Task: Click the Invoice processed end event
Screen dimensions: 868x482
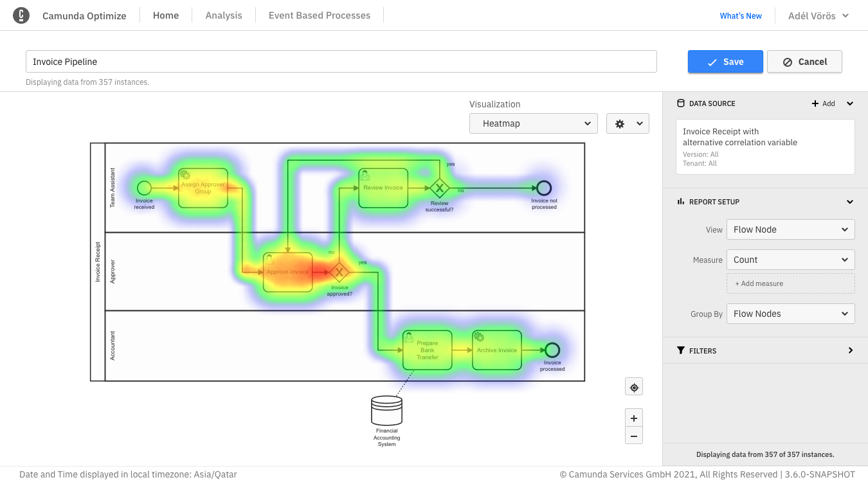Action: (552, 350)
